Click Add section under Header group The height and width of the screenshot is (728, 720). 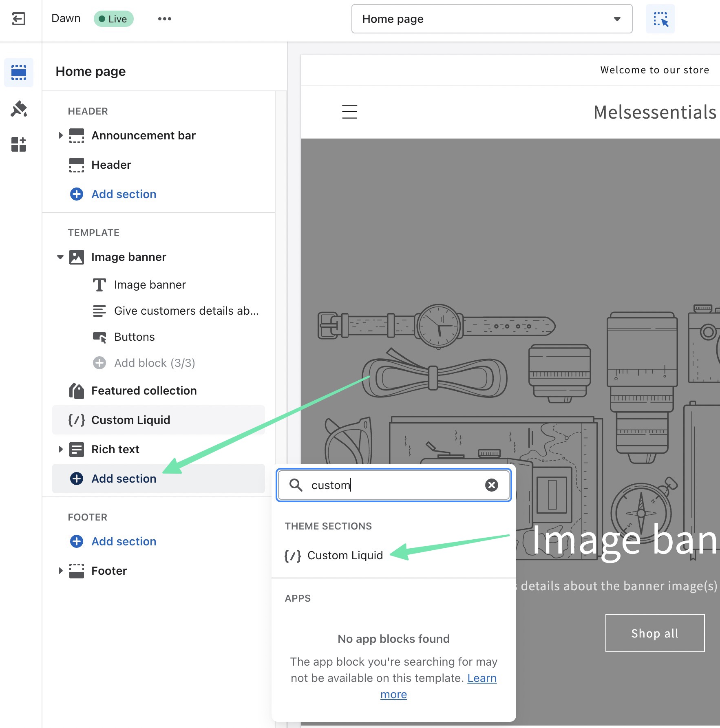point(123,194)
